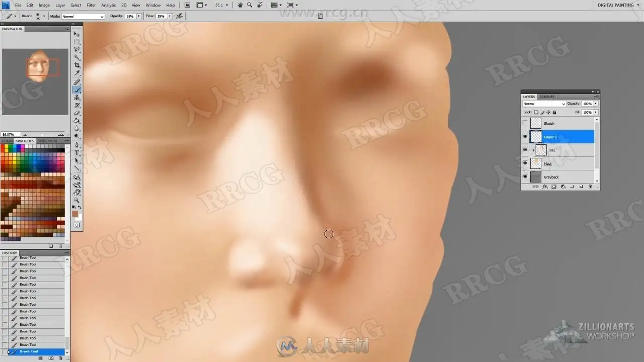
Task: Add a layer mask in Layers panel
Action: [554, 187]
